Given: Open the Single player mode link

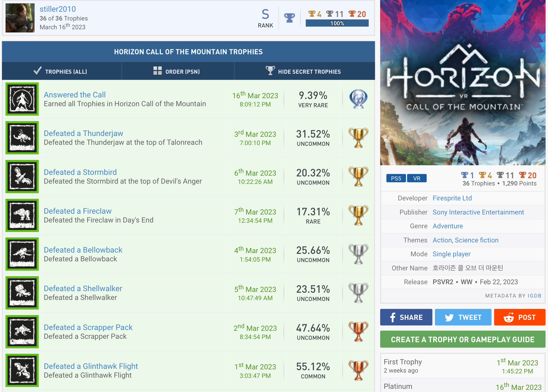Looking at the screenshot, I should (451, 254).
